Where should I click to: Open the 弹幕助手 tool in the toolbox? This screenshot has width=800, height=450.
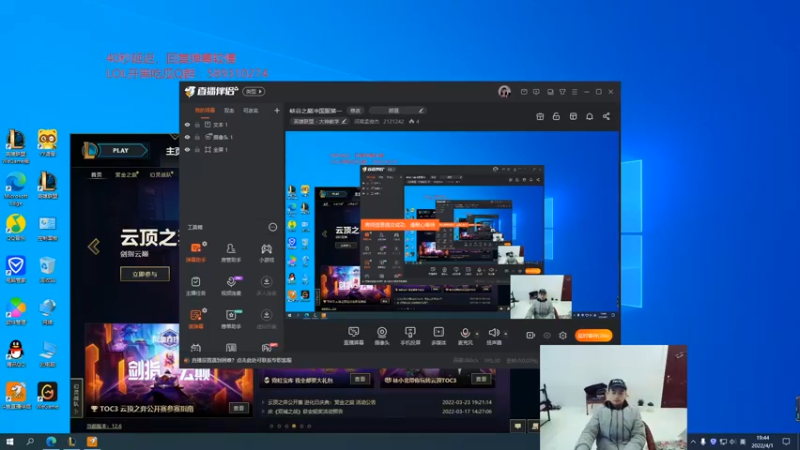195,252
